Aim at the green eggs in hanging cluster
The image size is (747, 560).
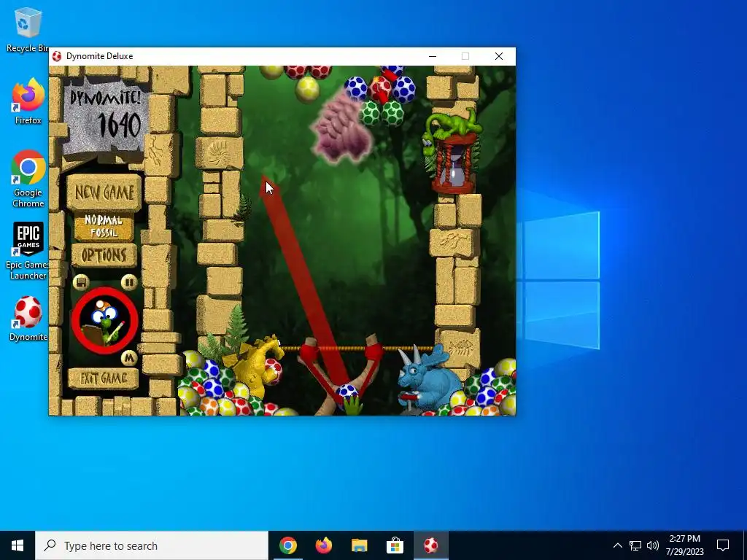382,113
